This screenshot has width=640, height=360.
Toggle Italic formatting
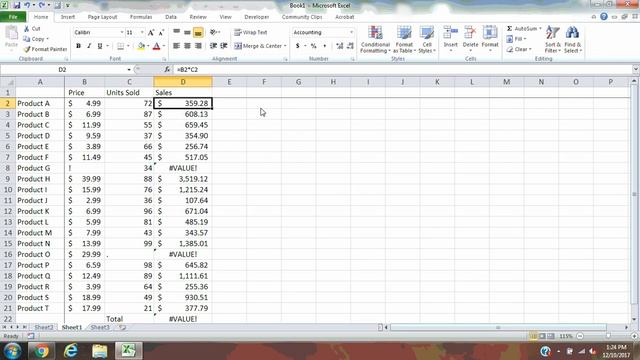tap(89, 46)
